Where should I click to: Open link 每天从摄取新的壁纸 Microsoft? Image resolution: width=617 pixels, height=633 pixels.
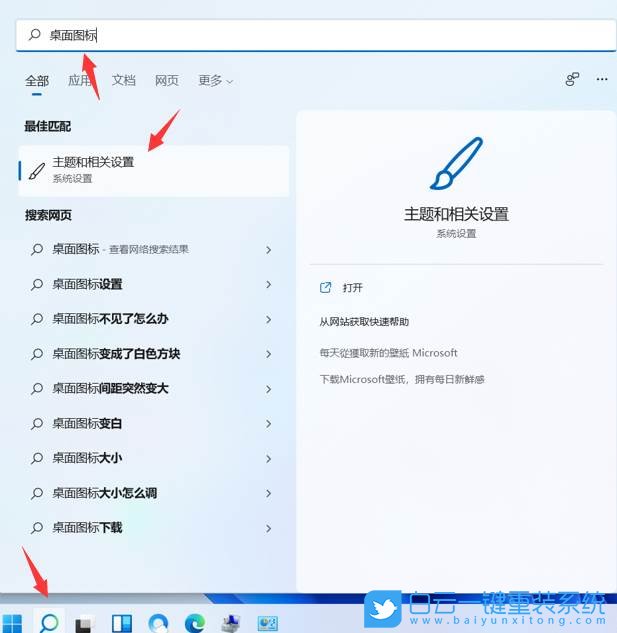tap(388, 353)
